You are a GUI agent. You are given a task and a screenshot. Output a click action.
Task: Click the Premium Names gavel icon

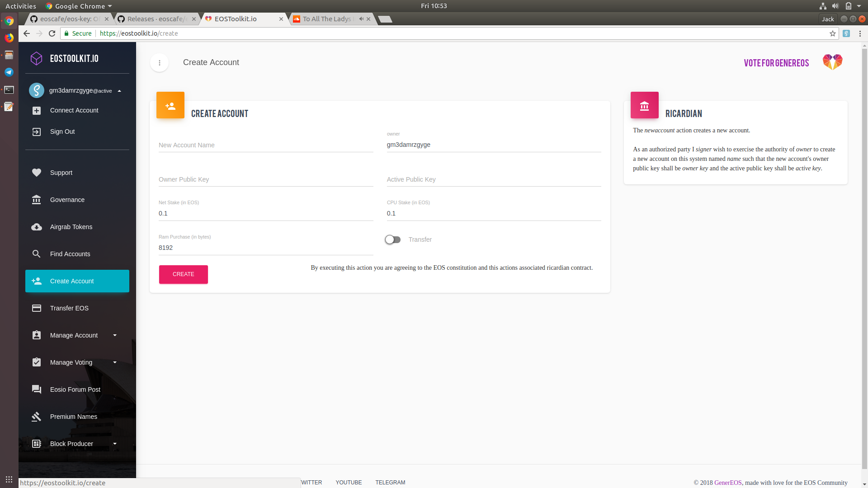[x=37, y=417]
